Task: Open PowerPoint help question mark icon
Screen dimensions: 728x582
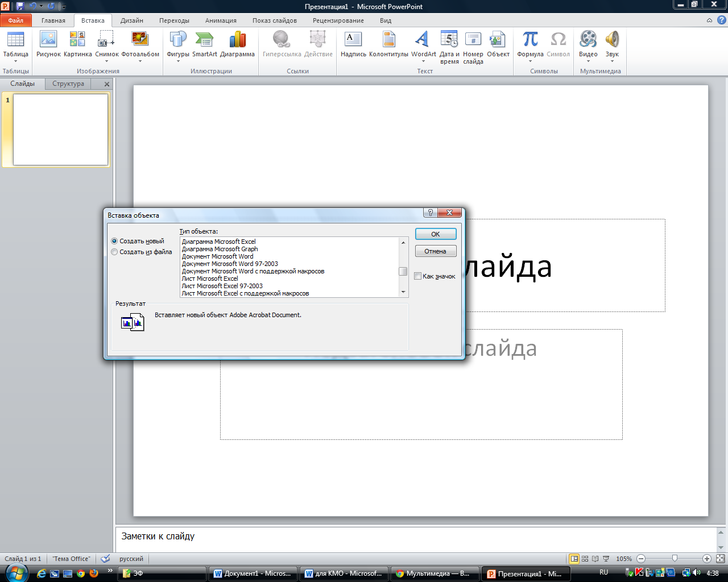Action: click(x=721, y=20)
